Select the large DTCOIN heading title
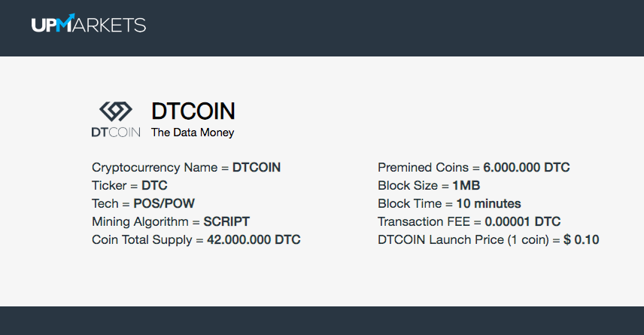Image resolution: width=644 pixels, height=335 pixels. [x=193, y=111]
